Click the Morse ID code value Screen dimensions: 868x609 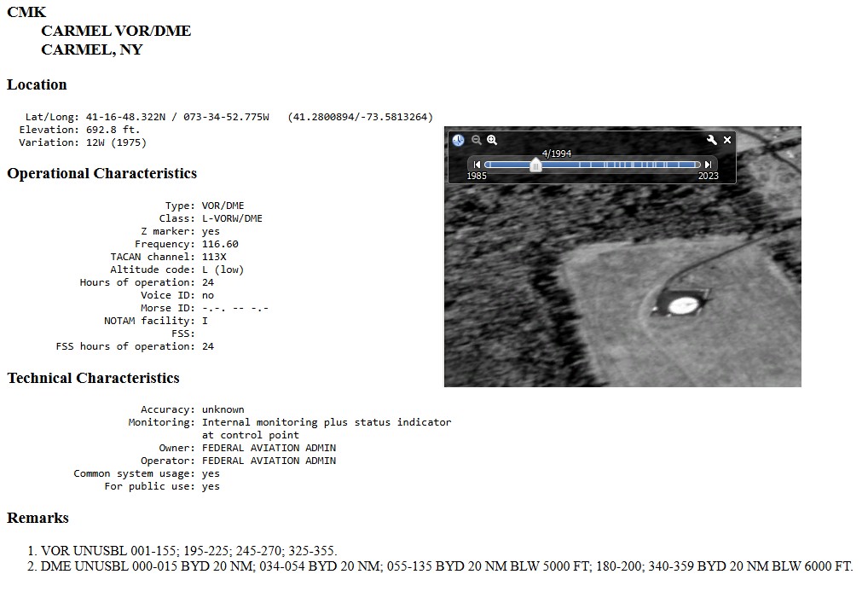click(x=234, y=308)
